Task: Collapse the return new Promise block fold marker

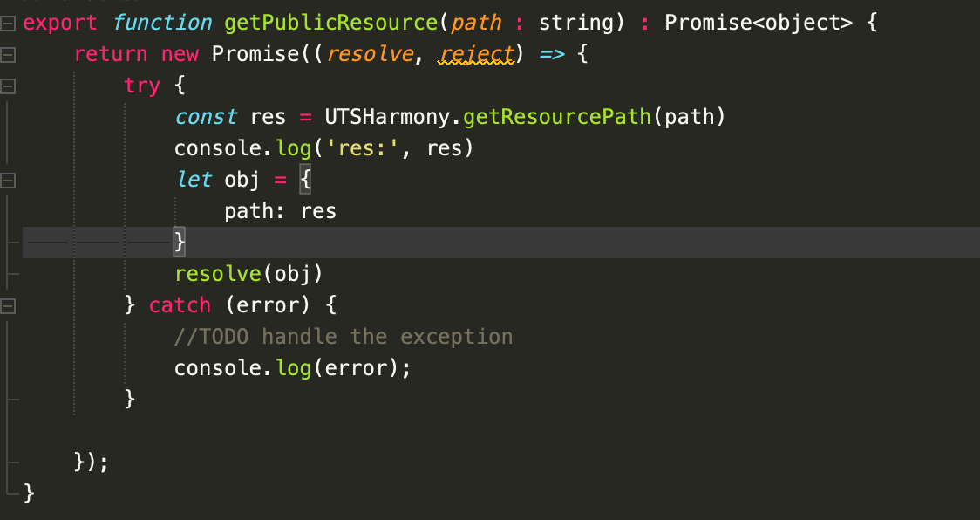Action: tap(8, 55)
